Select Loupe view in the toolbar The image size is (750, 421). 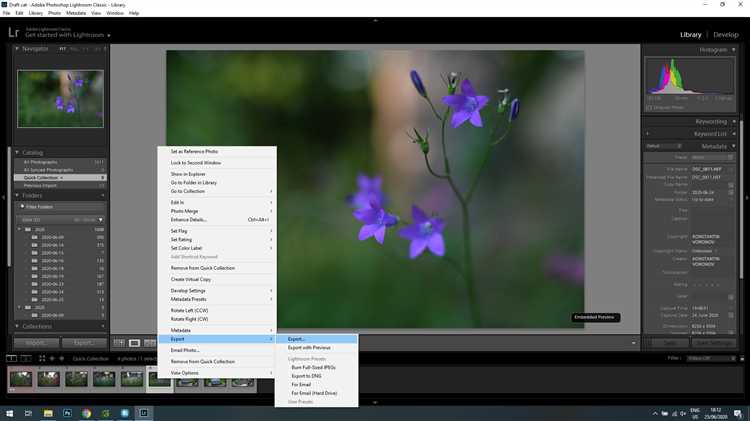coord(134,343)
